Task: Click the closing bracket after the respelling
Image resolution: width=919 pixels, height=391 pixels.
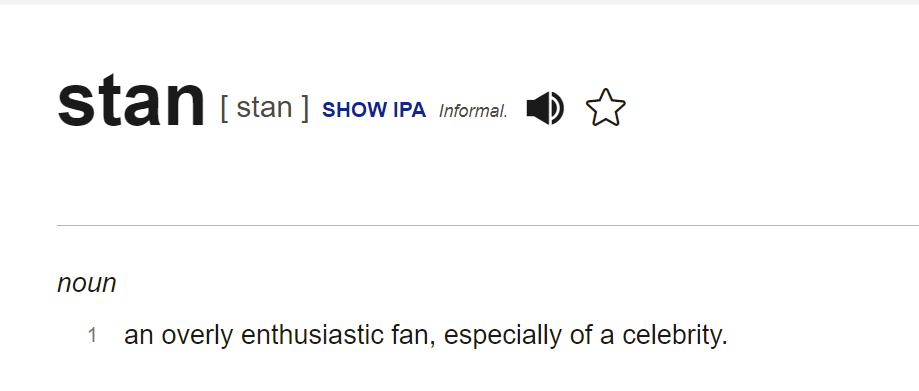Action: point(305,108)
